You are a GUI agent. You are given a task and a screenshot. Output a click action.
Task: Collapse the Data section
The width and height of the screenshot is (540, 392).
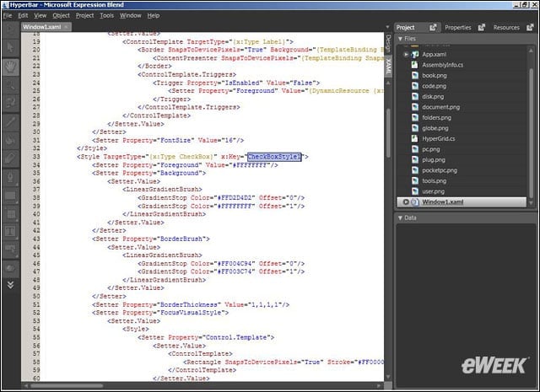click(400, 217)
